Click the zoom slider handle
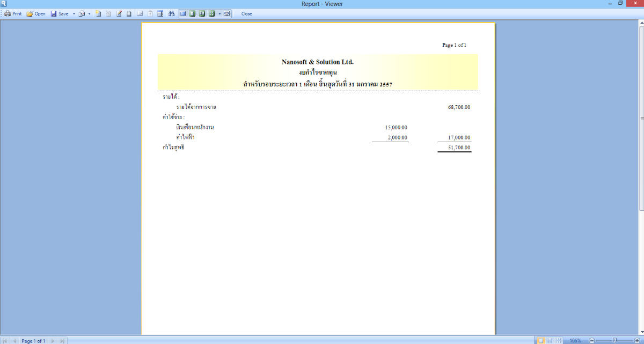This screenshot has width=644, height=344. pyautogui.click(x=614, y=341)
